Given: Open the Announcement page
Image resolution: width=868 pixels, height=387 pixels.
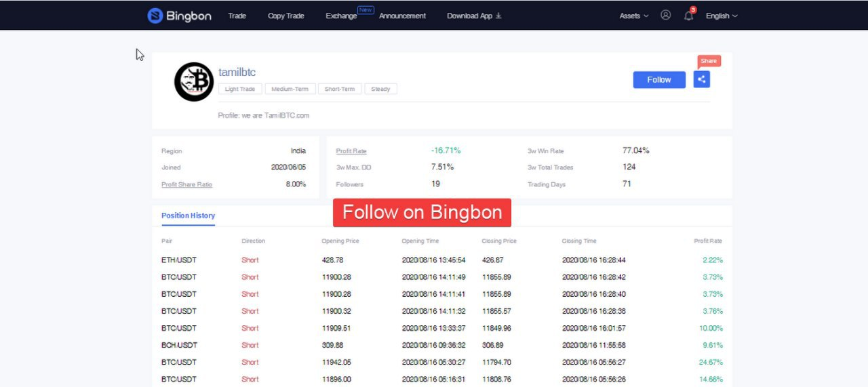Looking at the screenshot, I should click(x=402, y=16).
